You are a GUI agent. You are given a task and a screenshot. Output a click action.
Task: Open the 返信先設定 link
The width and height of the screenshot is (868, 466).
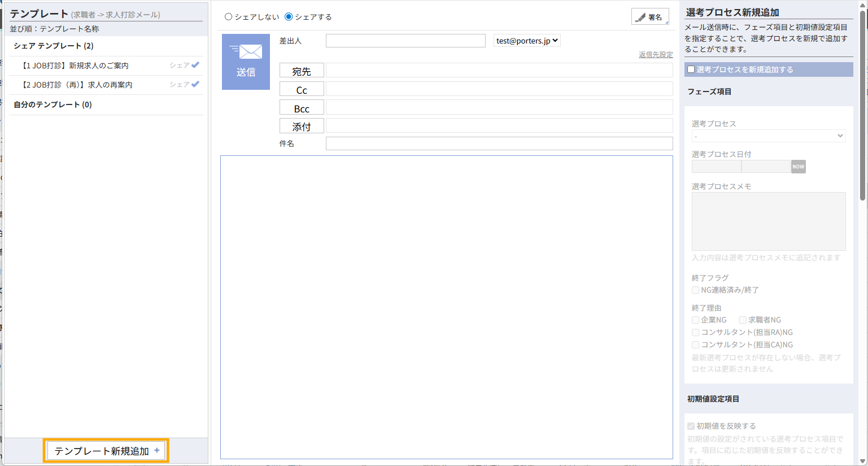655,55
